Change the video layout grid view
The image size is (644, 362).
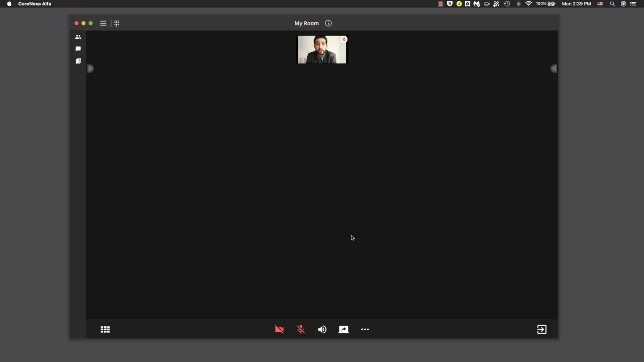pos(105,329)
